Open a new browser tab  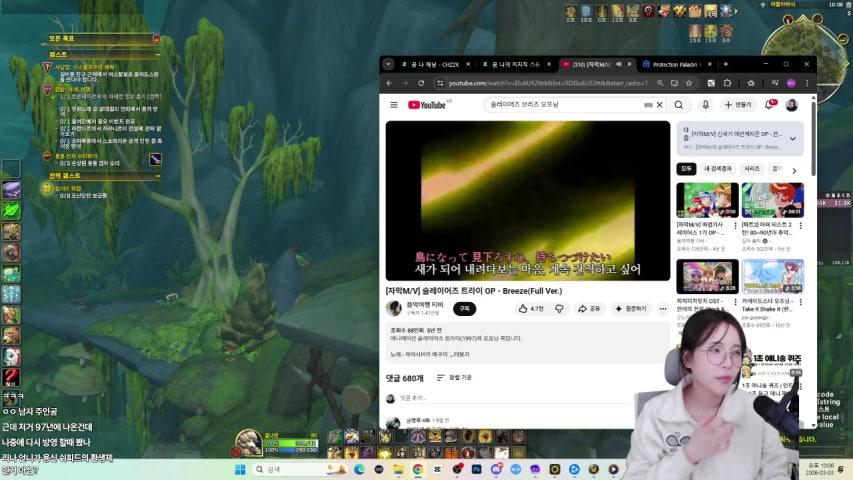[726, 64]
